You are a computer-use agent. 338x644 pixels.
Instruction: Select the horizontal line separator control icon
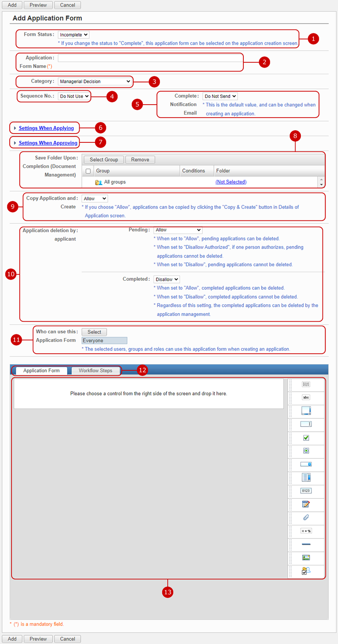click(x=306, y=544)
